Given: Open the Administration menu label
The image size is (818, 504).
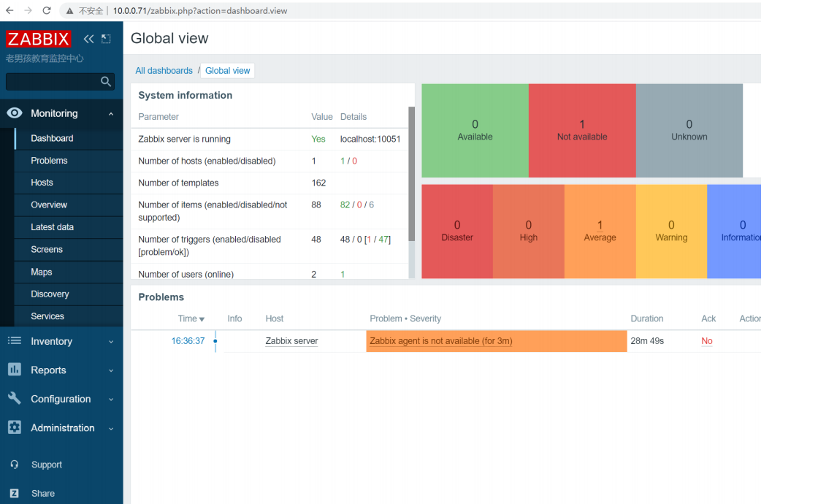Looking at the screenshot, I should (x=63, y=428).
